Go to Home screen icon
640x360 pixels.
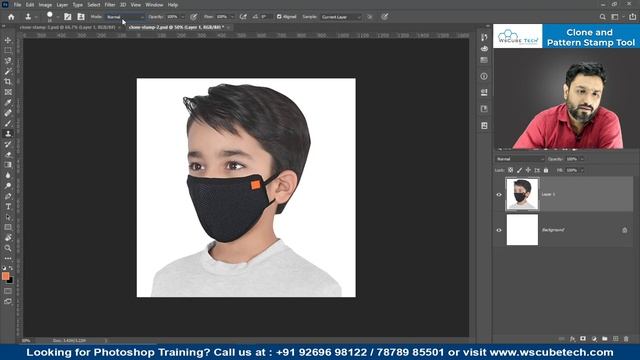point(11,17)
